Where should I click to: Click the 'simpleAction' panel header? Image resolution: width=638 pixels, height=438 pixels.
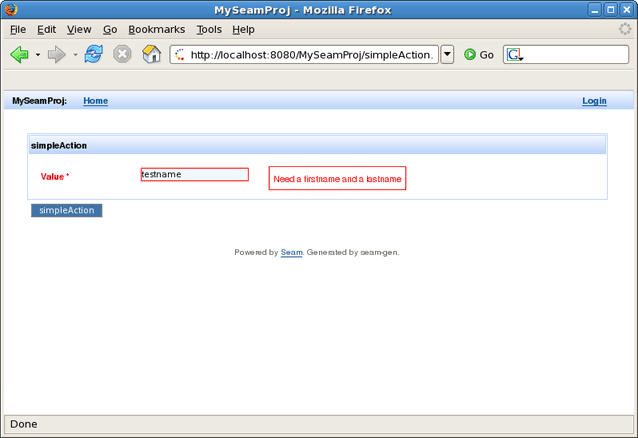pos(317,145)
